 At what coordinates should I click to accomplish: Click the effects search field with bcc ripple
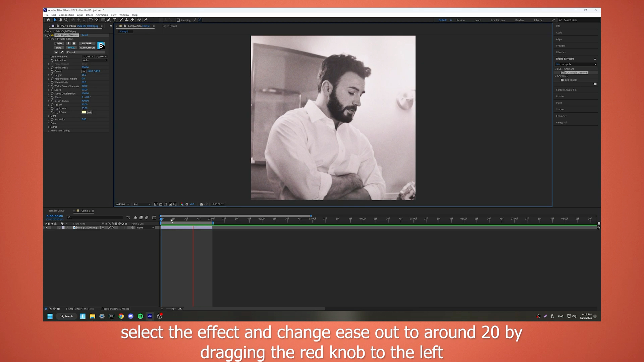point(576,64)
